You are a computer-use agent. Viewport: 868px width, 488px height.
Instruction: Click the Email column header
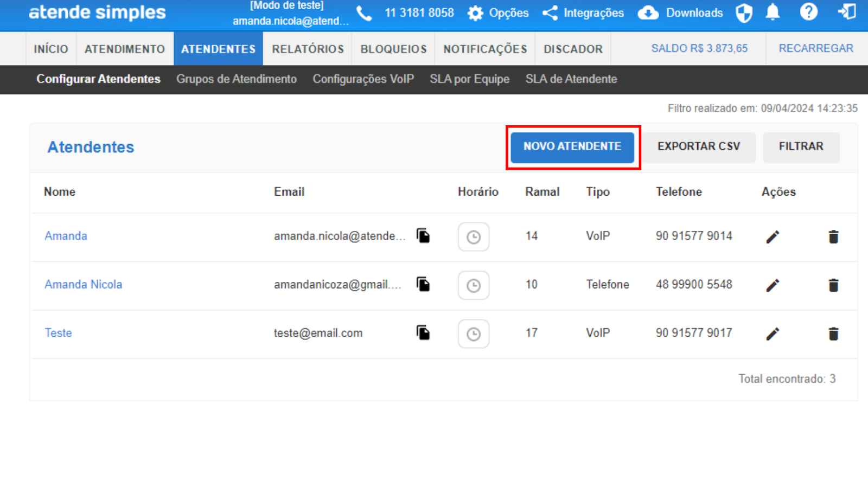pyautogui.click(x=289, y=192)
